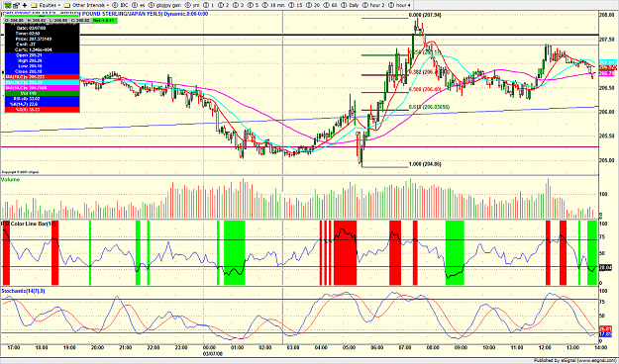Click the cyan price tag on right axis
Viewport: 619px width, 364px height.
(x=608, y=62)
